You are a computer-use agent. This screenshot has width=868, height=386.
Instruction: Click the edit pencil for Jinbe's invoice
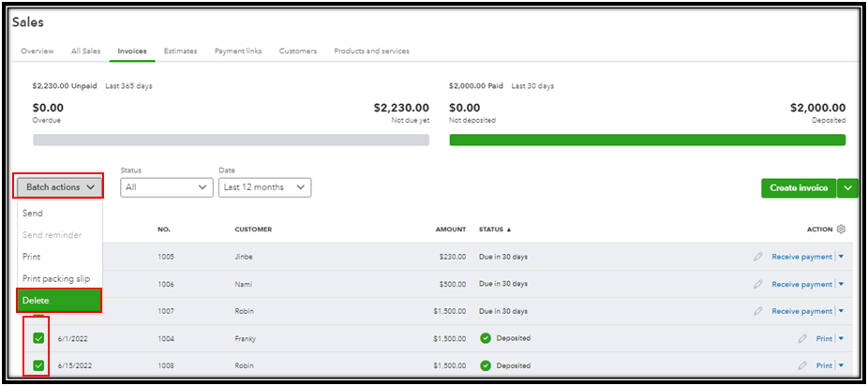(x=757, y=257)
